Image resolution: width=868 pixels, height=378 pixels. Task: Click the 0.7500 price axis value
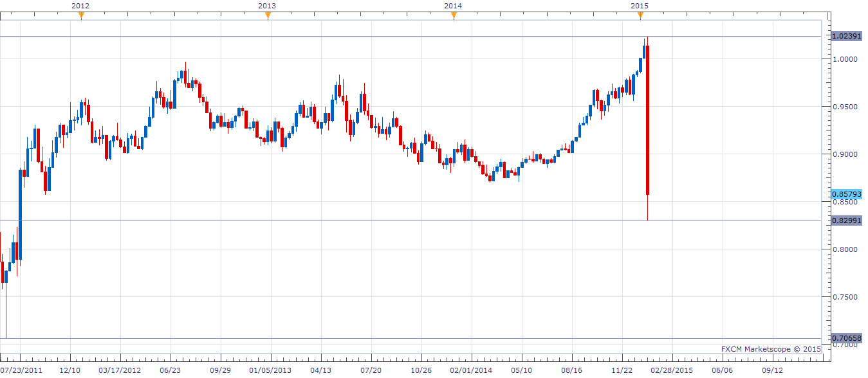[845, 297]
